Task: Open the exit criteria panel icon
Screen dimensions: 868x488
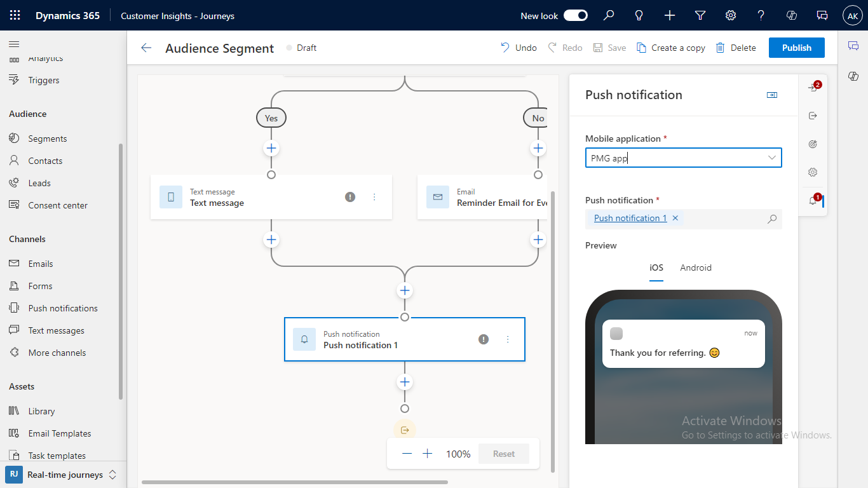Action: (x=813, y=115)
